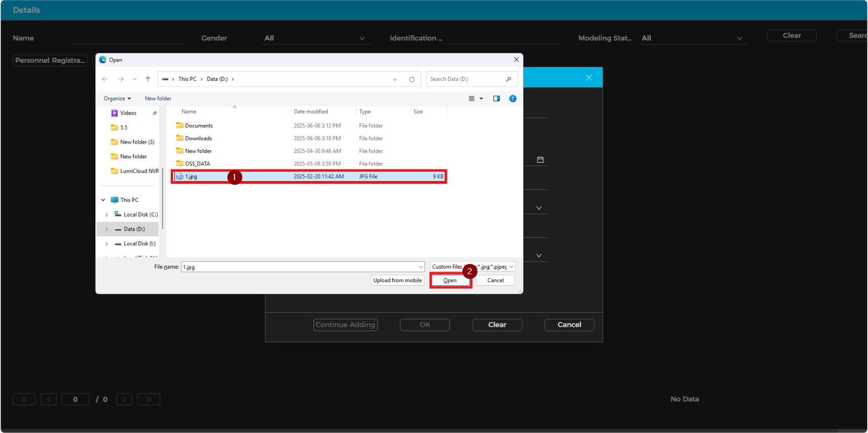
Task: Select the 1.jpg file
Action: tap(191, 177)
